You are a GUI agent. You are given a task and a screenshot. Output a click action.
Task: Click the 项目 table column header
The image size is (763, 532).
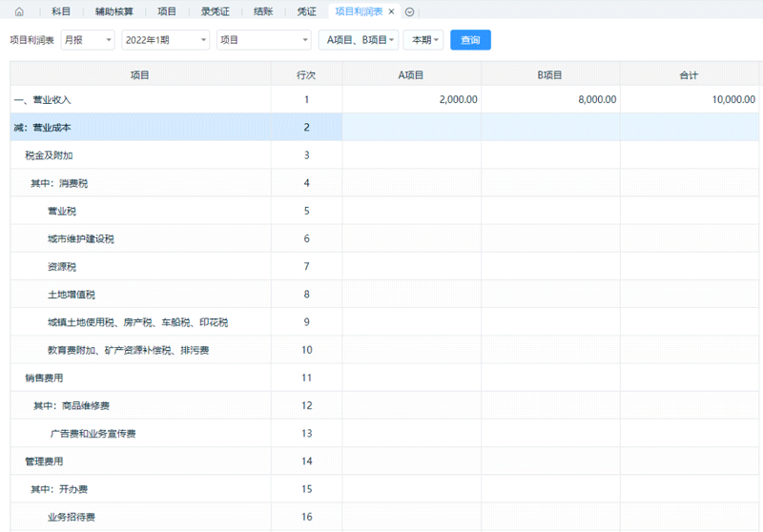click(x=139, y=75)
